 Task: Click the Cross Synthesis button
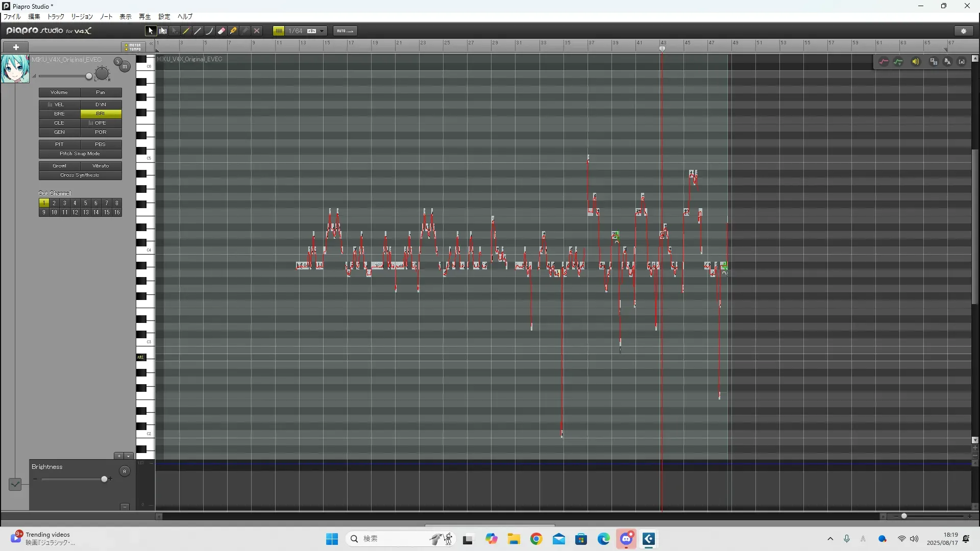pyautogui.click(x=80, y=175)
